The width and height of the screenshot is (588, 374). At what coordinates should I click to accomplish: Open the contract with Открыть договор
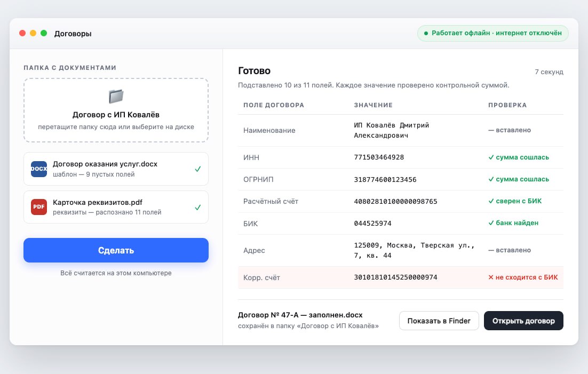(523, 321)
